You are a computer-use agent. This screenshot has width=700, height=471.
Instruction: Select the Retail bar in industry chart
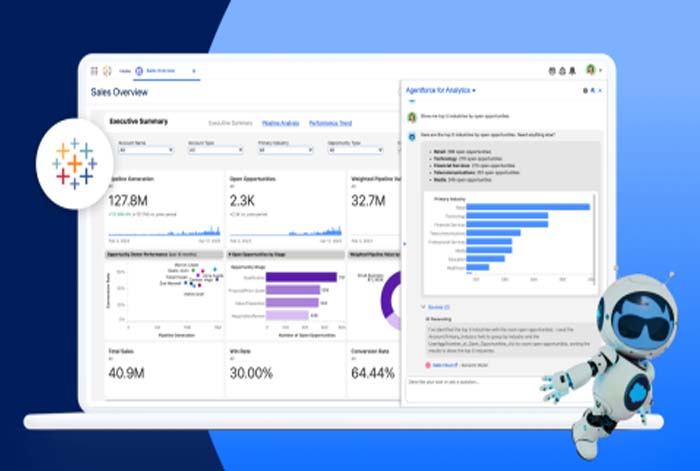(528, 207)
